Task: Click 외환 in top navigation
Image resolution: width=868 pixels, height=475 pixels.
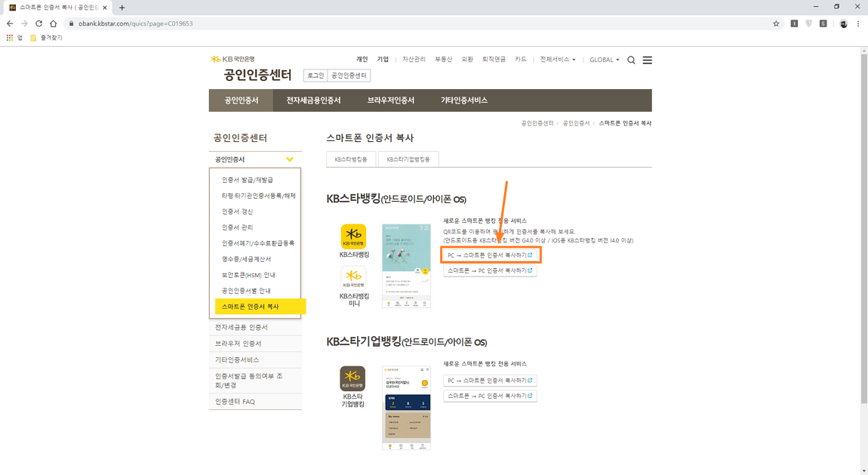Action: coord(467,59)
